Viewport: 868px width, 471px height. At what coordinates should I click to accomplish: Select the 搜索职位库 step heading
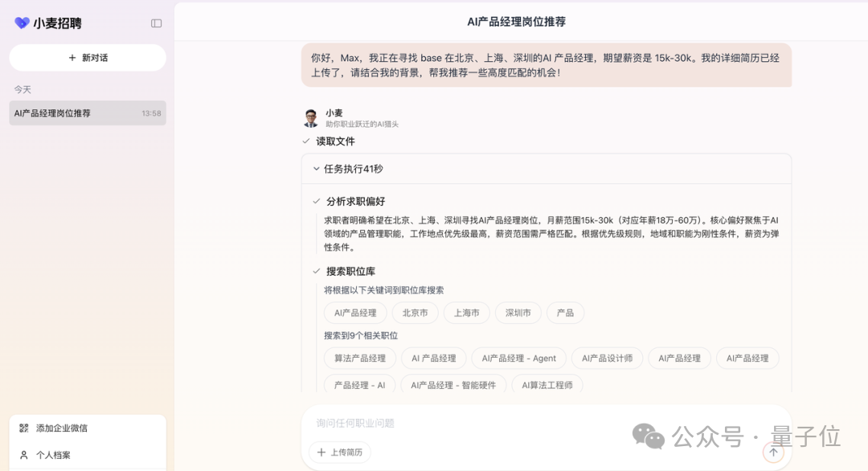(350, 271)
